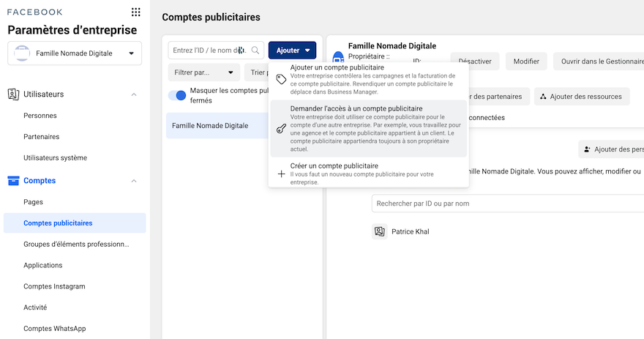Click the Modifier button
This screenshot has height=339, width=644.
point(526,62)
